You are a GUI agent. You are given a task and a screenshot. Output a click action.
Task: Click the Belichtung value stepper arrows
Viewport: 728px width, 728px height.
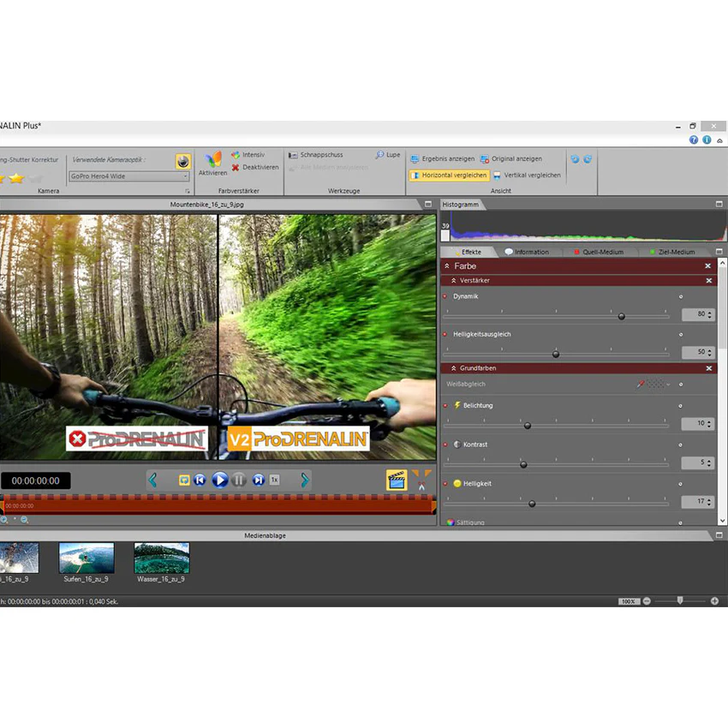[709, 424]
